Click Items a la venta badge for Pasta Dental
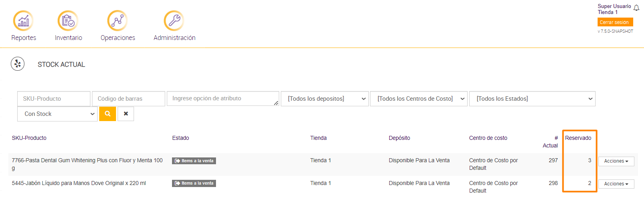This screenshot has height=197, width=644. point(194,161)
